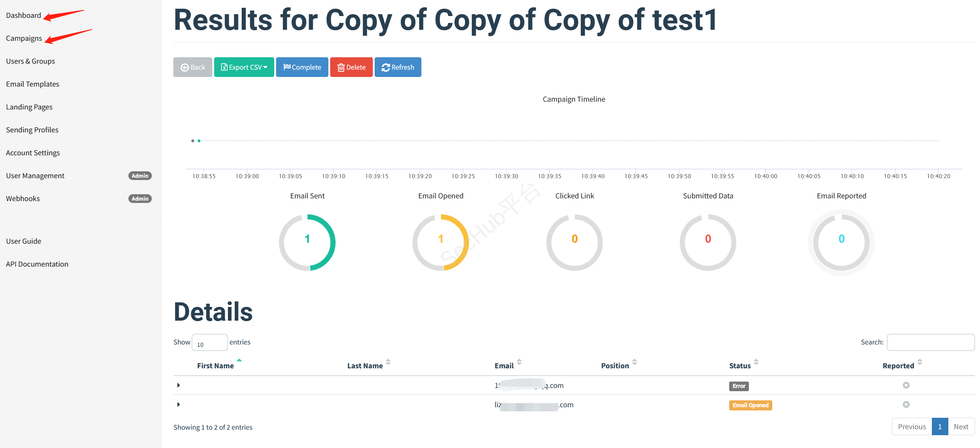
Task: Focus the Search input field
Action: click(930, 342)
